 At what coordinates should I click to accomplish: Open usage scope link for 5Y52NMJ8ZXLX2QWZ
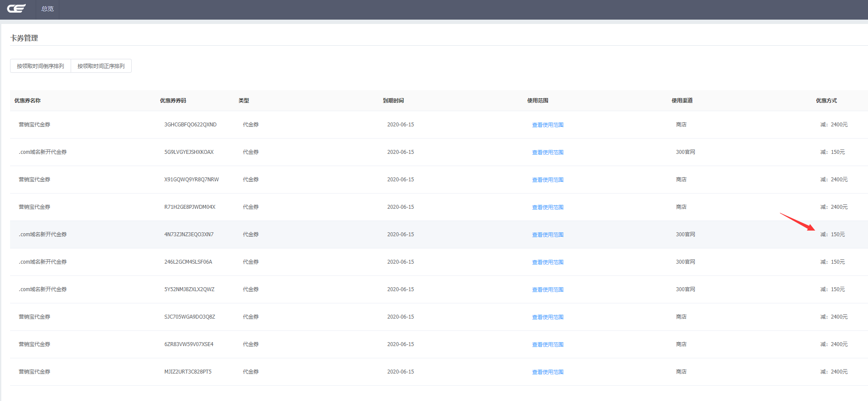(x=547, y=290)
